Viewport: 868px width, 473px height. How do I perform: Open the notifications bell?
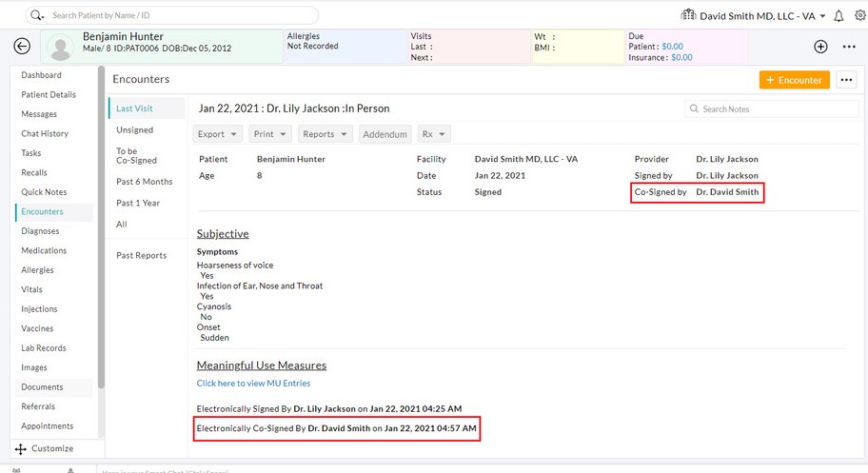click(838, 16)
